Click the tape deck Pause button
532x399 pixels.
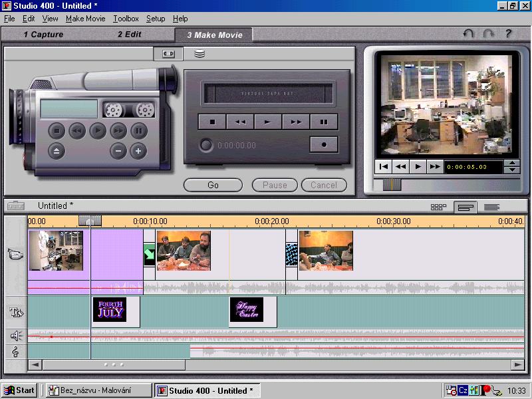tap(324, 122)
